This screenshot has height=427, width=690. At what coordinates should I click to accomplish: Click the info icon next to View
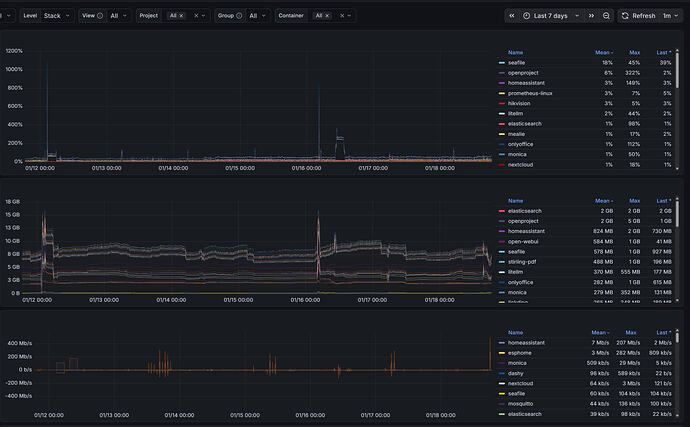point(102,16)
